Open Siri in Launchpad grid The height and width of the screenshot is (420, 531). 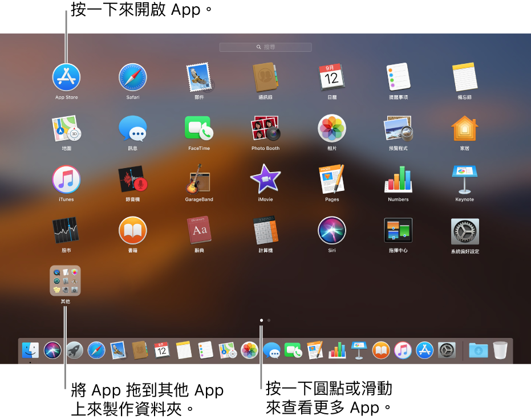pos(332,230)
